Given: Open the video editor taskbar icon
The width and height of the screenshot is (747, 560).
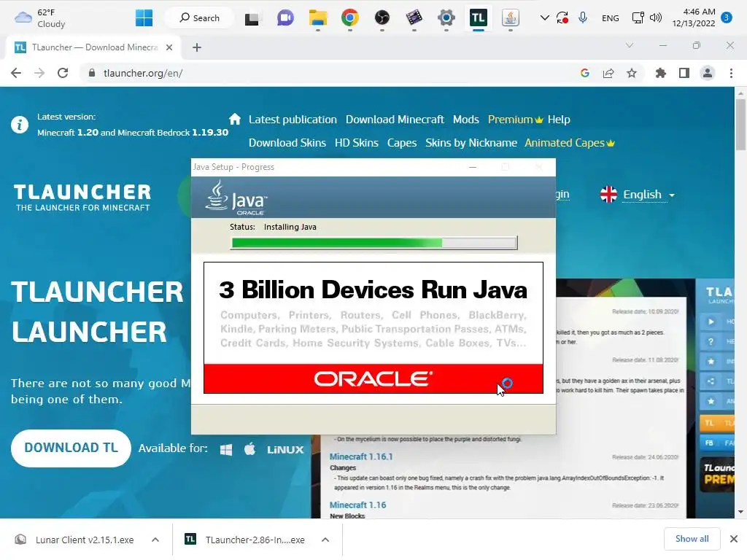Looking at the screenshot, I should pyautogui.click(x=414, y=18).
